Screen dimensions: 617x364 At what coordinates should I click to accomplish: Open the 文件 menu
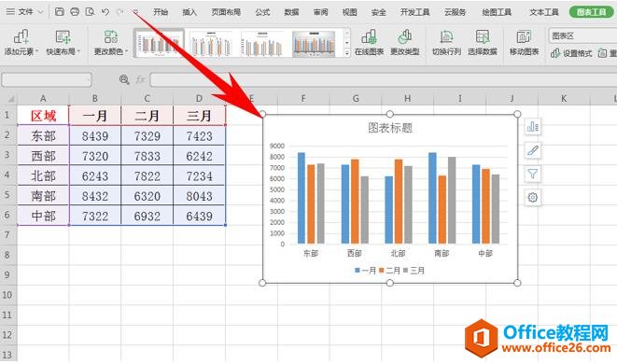point(25,12)
